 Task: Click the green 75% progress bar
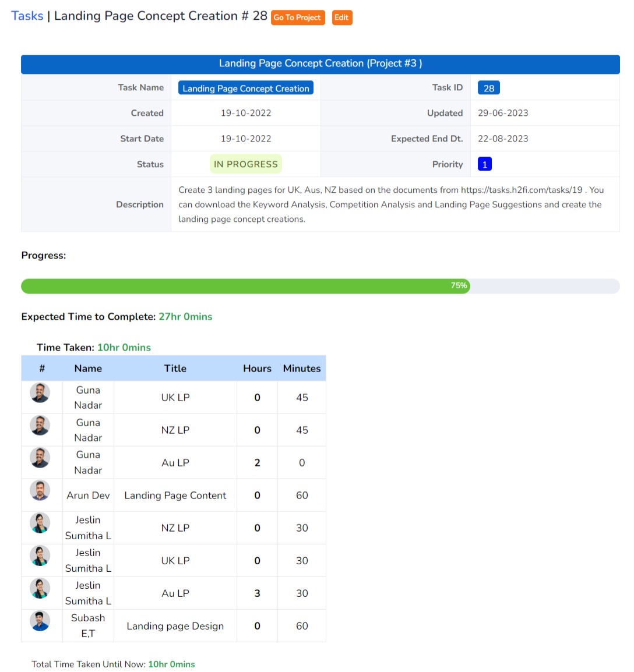pyautogui.click(x=245, y=286)
